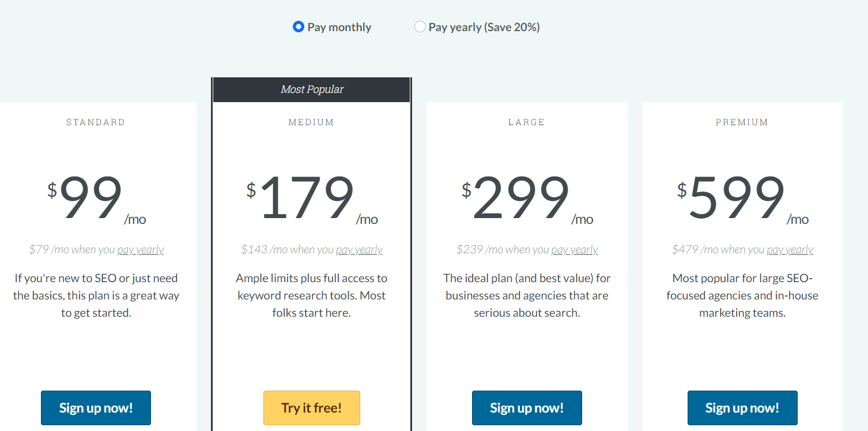
Task: Click the $299 /mo price
Action: [x=522, y=199]
